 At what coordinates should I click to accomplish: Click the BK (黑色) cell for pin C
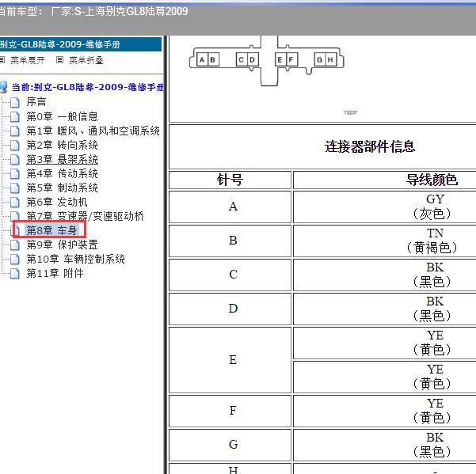tap(385, 275)
